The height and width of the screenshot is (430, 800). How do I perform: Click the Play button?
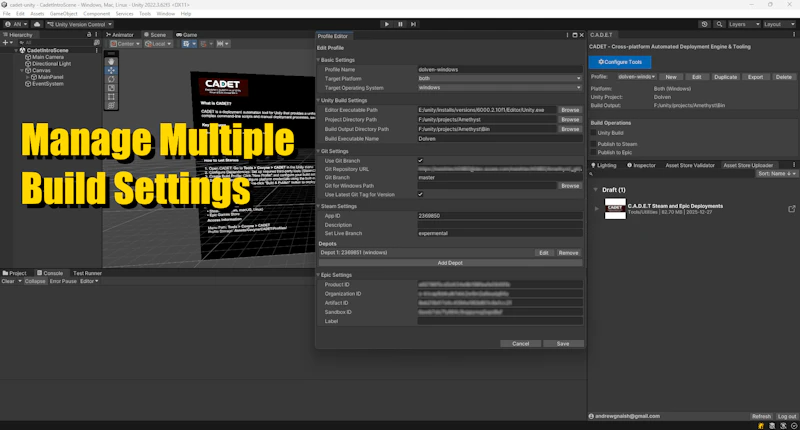tap(387, 24)
